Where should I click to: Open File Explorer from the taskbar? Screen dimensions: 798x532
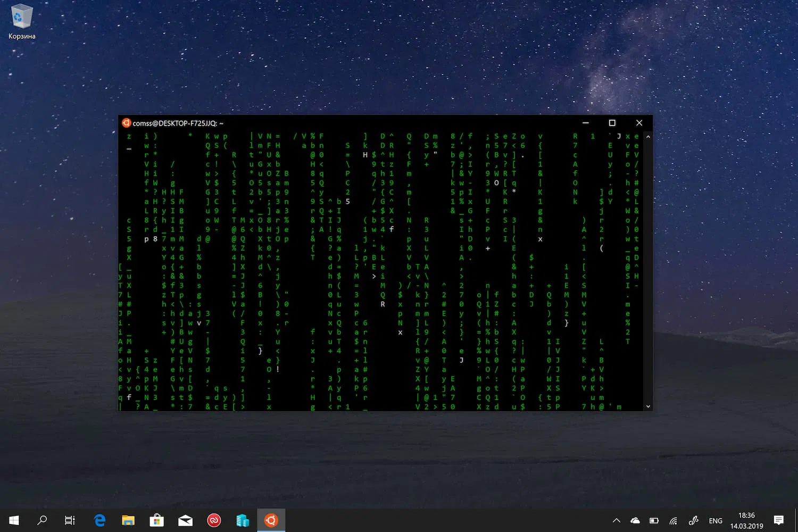click(128, 520)
